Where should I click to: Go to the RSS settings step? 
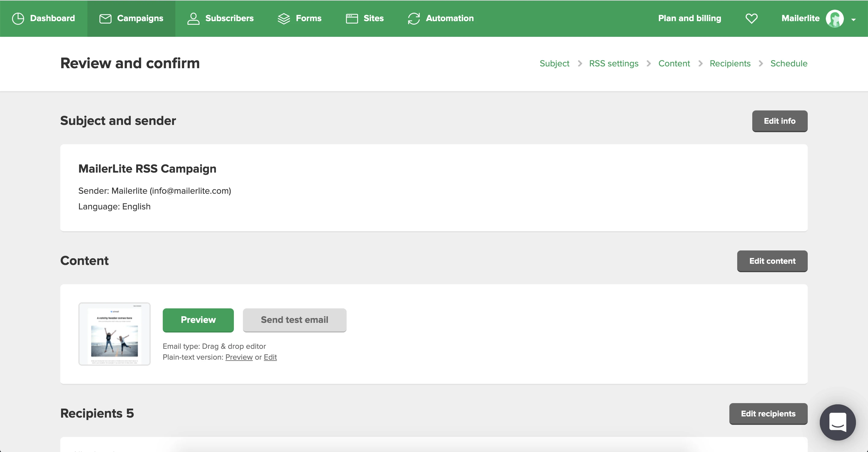click(613, 63)
